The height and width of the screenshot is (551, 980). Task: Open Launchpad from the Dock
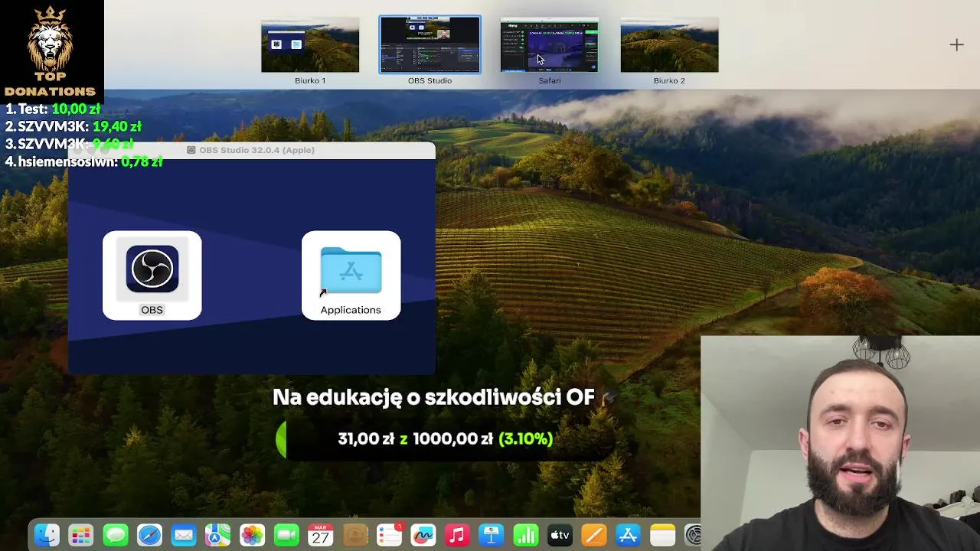81,535
